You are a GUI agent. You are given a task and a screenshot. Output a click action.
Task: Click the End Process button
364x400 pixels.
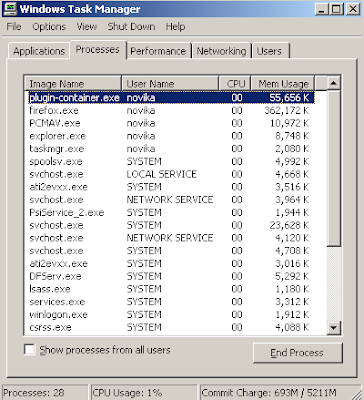coord(297,353)
